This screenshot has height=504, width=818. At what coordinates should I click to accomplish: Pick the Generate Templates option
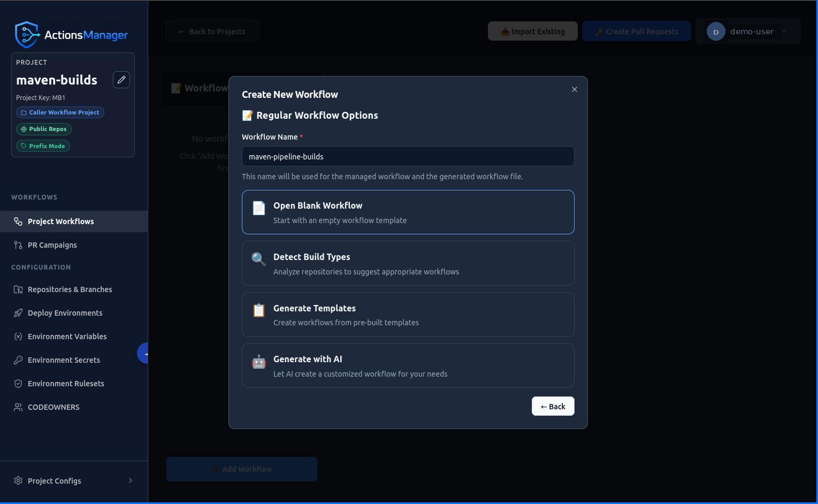408,315
